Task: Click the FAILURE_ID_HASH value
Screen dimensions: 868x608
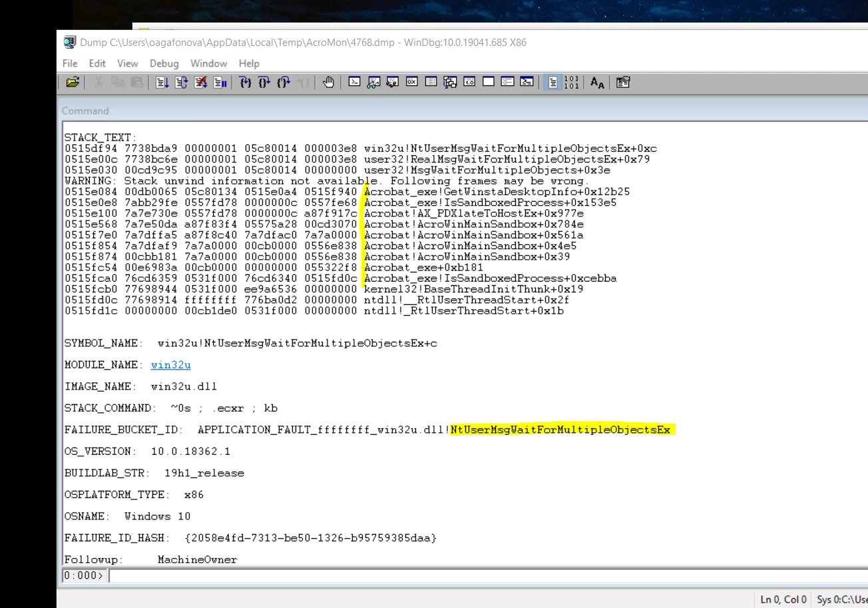Action: tap(311, 537)
